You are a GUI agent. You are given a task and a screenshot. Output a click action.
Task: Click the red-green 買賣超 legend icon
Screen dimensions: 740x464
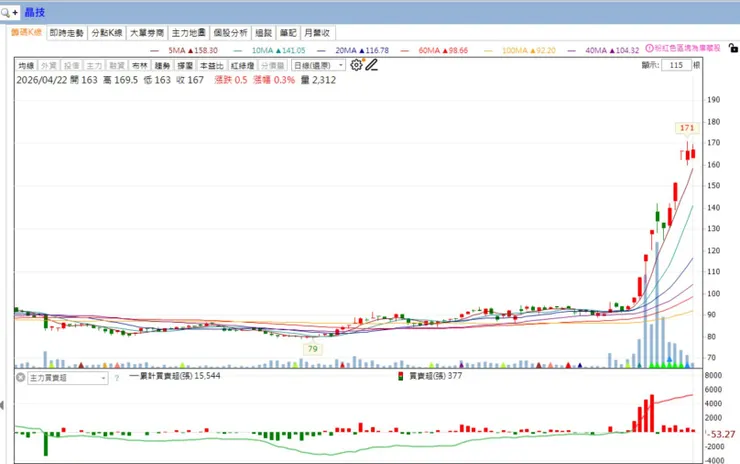tap(401, 376)
